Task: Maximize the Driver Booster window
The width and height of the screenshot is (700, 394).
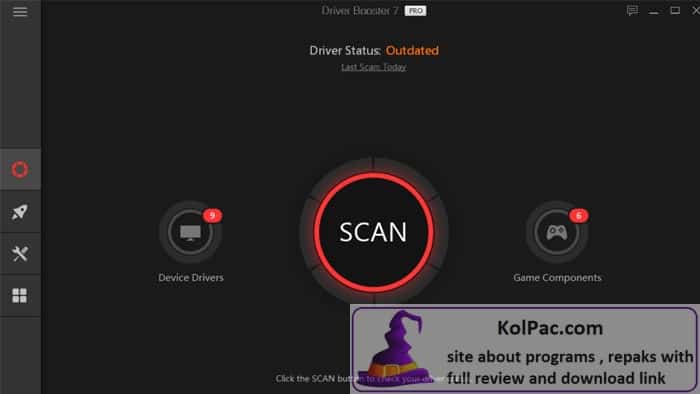Action: click(675, 11)
